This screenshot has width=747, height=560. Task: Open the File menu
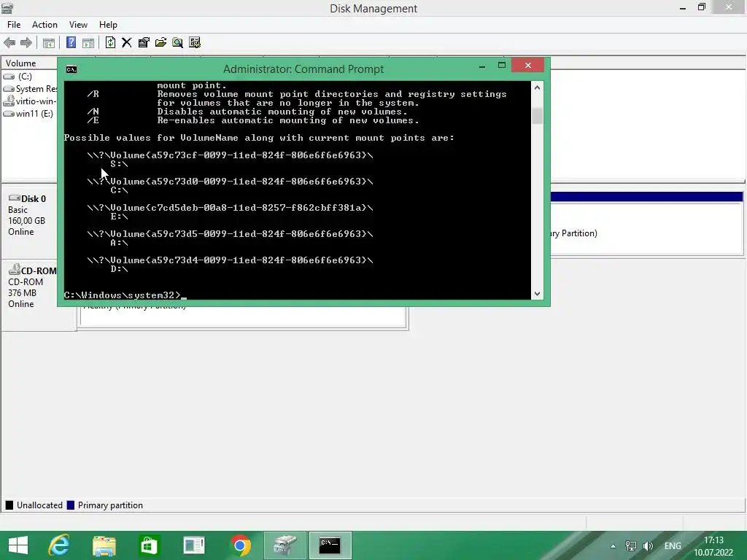(14, 25)
